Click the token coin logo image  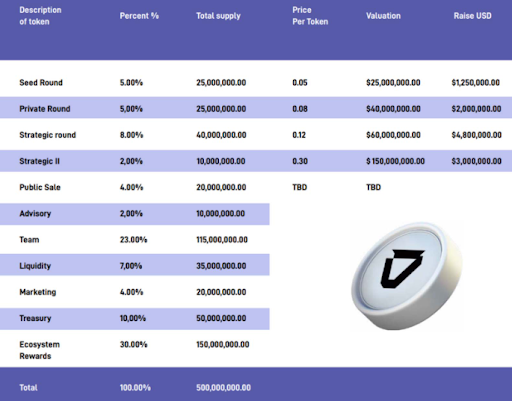click(x=407, y=276)
